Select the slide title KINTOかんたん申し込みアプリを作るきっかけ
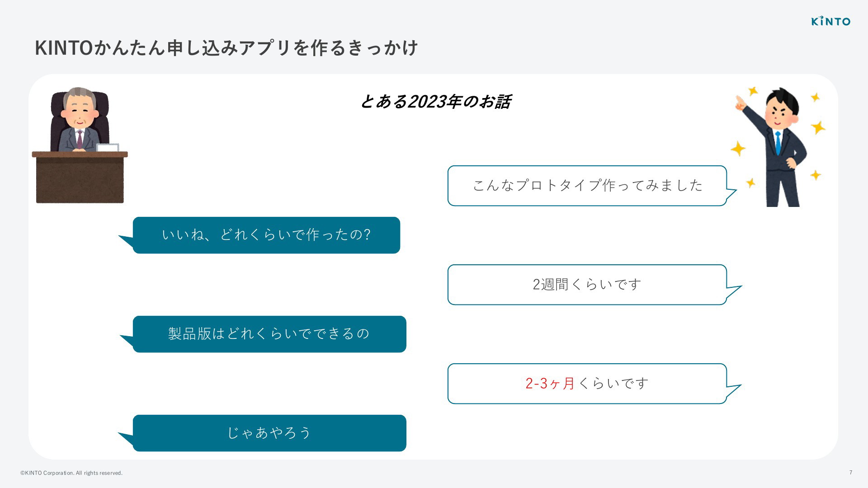The height and width of the screenshot is (488, 868). (x=226, y=48)
